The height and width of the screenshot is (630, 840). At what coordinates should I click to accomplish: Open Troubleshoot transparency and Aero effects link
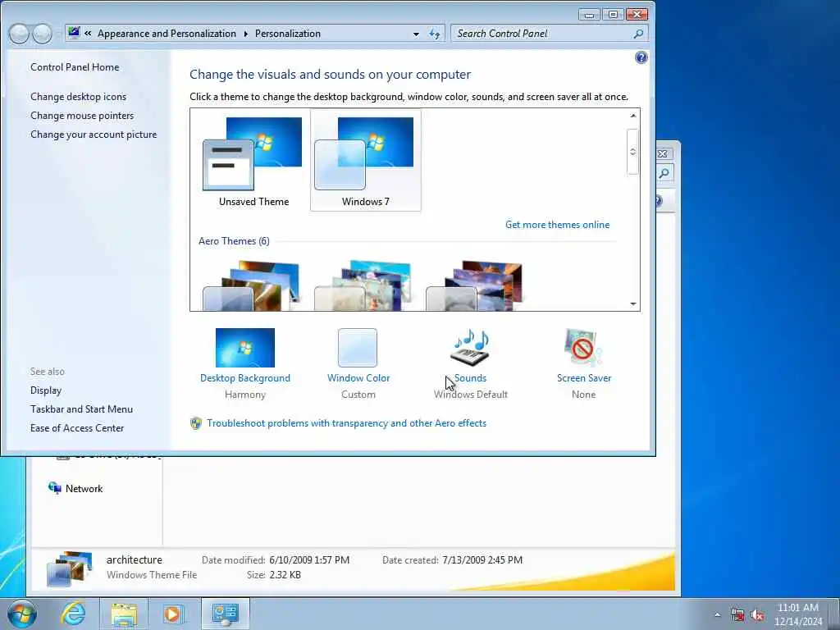[347, 423]
